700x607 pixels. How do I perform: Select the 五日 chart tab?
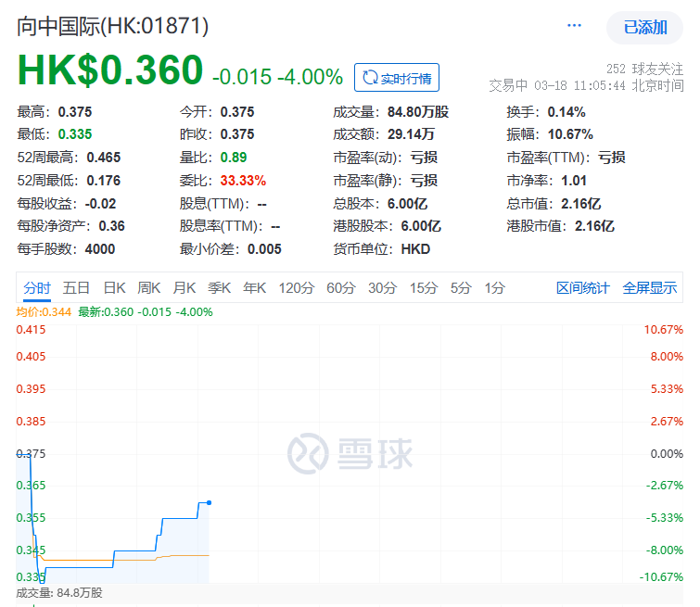(77, 288)
